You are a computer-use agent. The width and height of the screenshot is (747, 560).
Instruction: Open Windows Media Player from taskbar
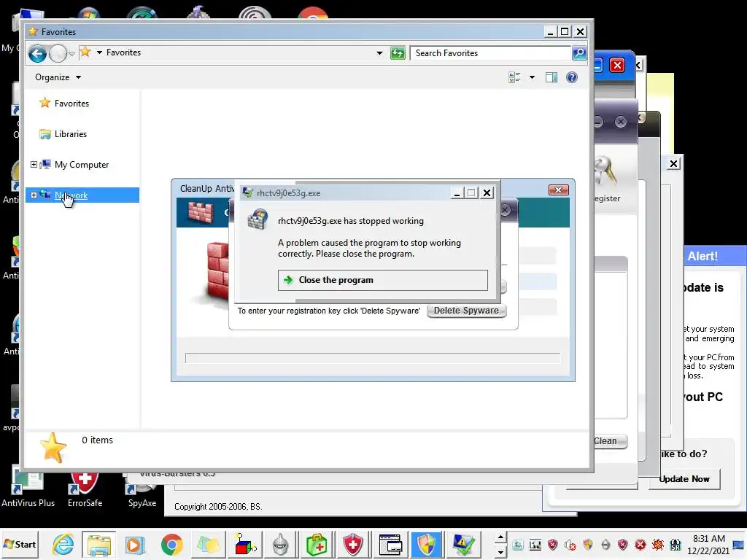(134, 545)
